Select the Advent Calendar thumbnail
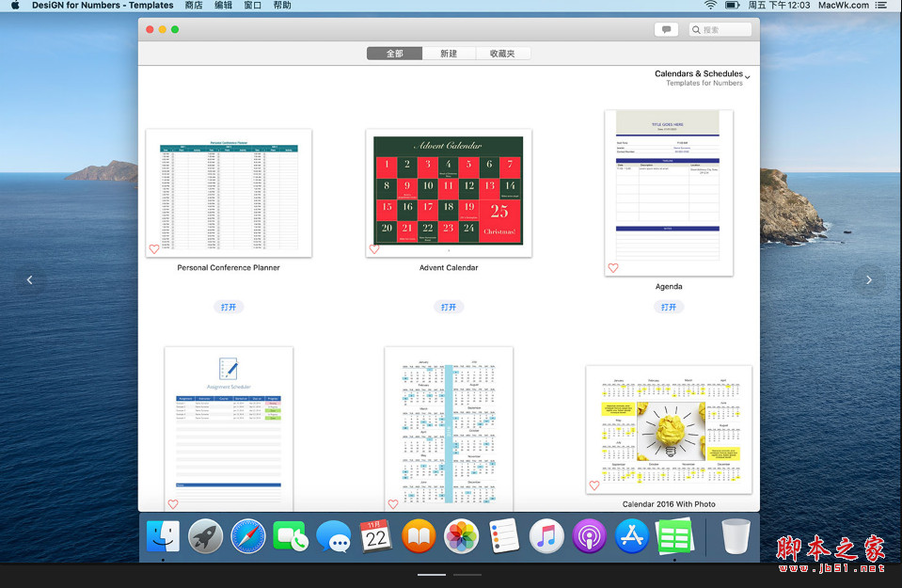This screenshot has height=588, width=902. 449,193
